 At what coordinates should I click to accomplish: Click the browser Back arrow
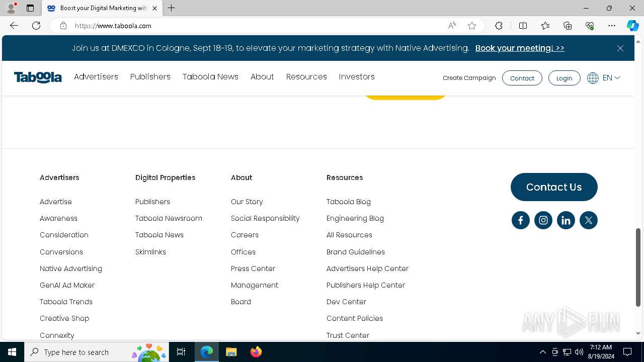pos(14,26)
